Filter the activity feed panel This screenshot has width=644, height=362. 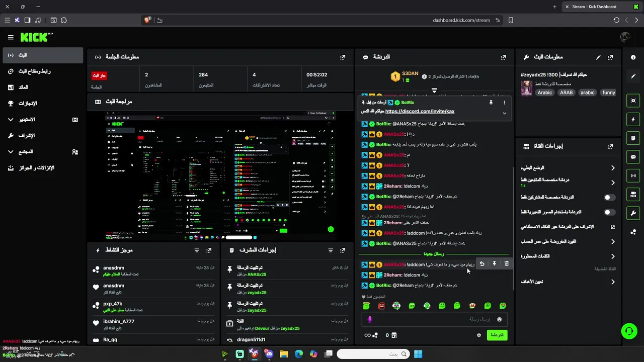197,250
